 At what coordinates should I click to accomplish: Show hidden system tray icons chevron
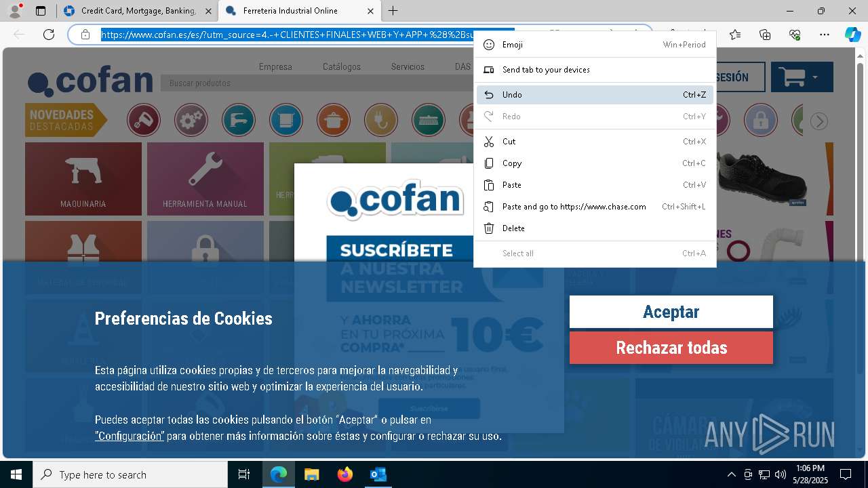(732, 474)
